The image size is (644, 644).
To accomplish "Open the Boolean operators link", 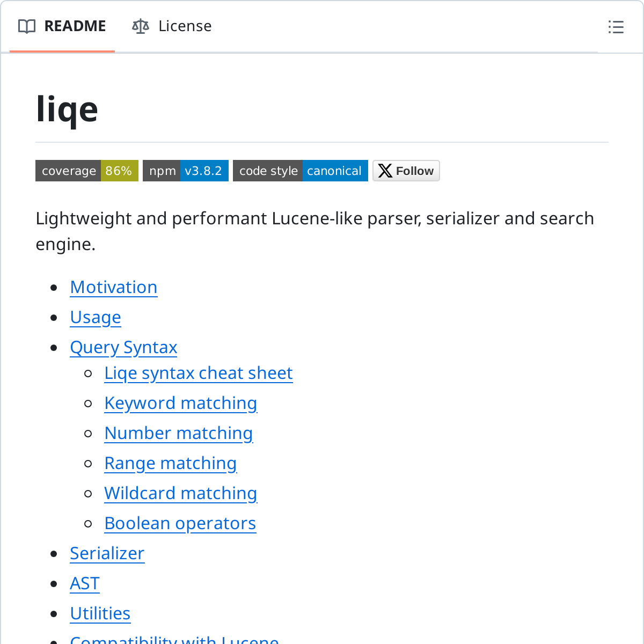I will tap(180, 523).
